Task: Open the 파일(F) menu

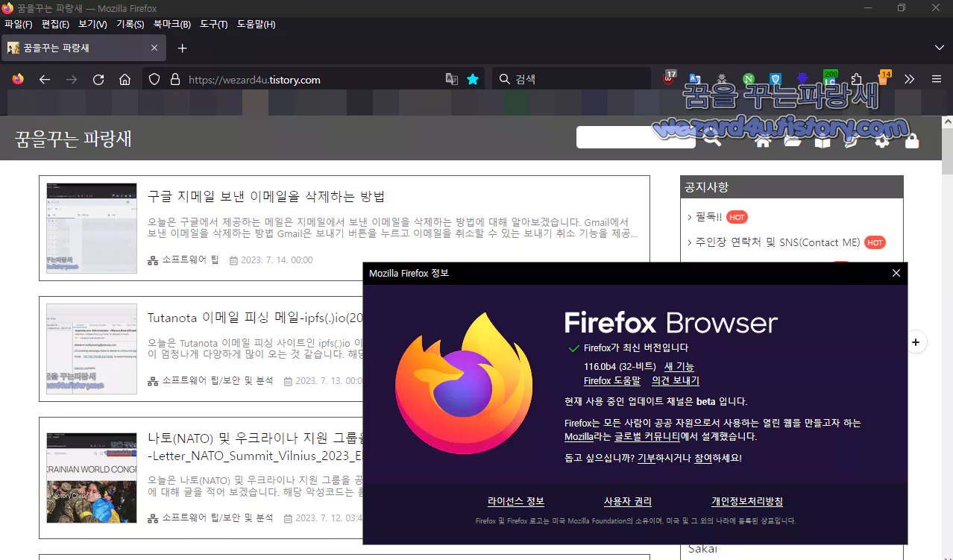Action: pyautogui.click(x=18, y=24)
